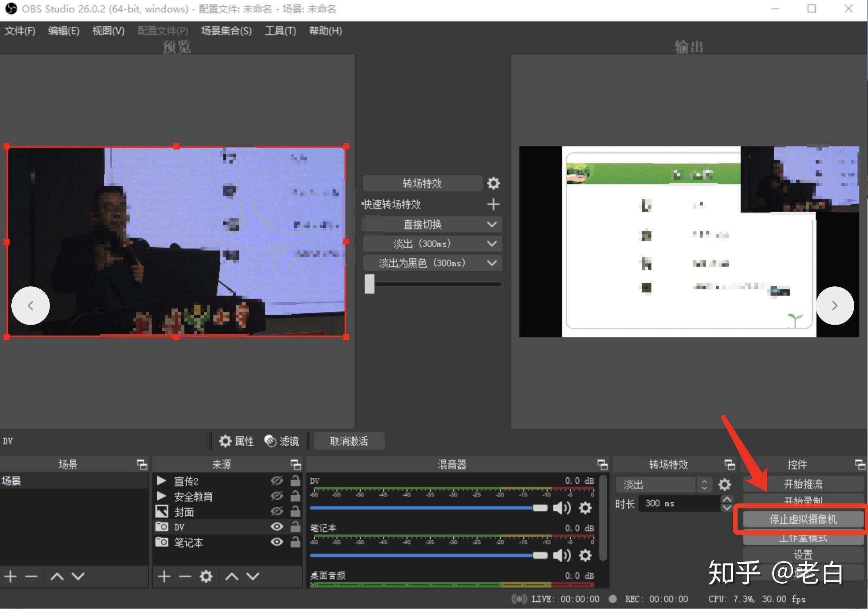Click DV volume slider handle
The height and width of the screenshot is (609, 868).
coord(540,508)
